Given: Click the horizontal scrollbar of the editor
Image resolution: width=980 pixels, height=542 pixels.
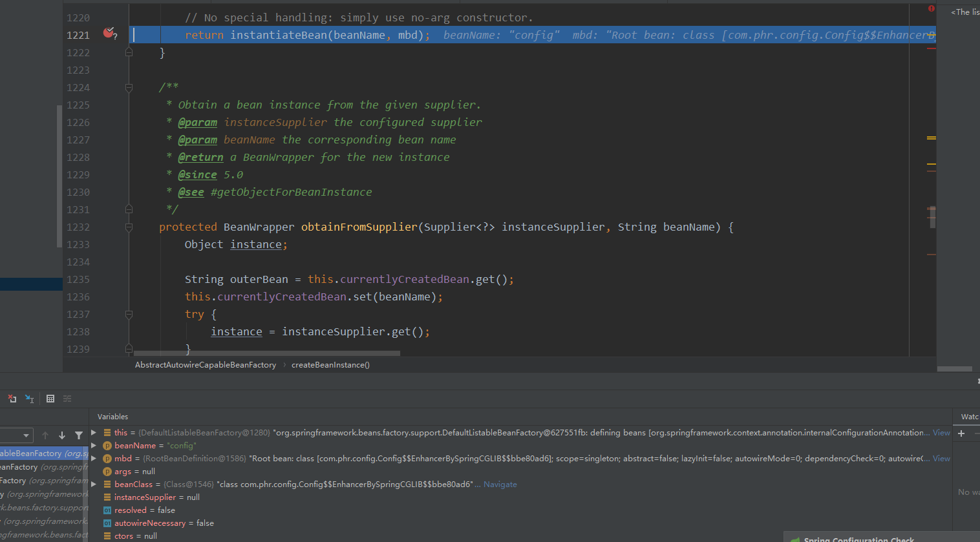Looking at the screenshot, I should pyautogui.click(x=267, y=353).
